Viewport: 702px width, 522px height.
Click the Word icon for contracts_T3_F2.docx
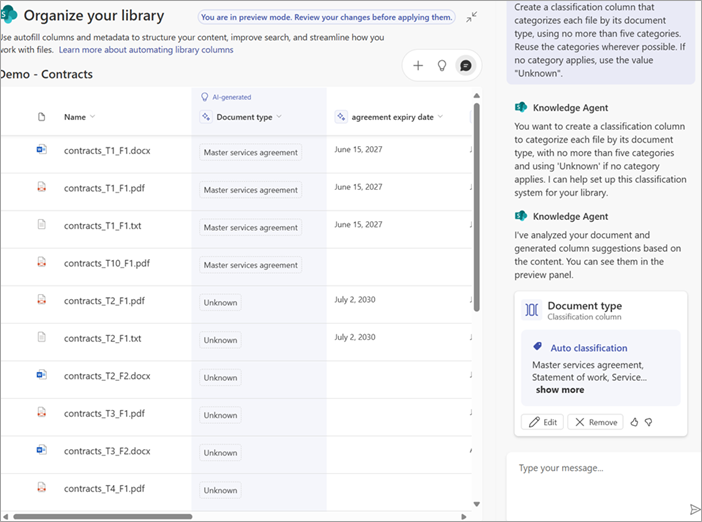42,450
